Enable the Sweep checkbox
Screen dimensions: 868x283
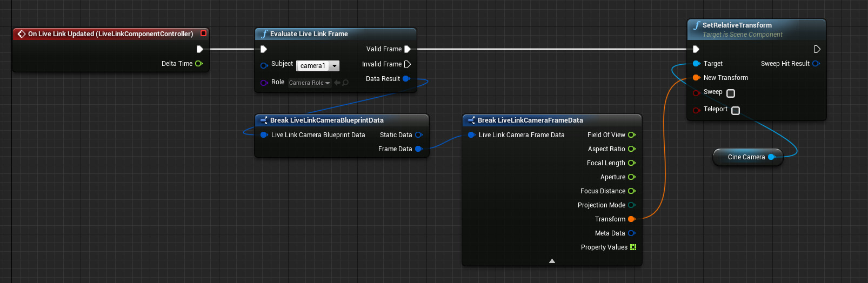(x=731, y=93)
